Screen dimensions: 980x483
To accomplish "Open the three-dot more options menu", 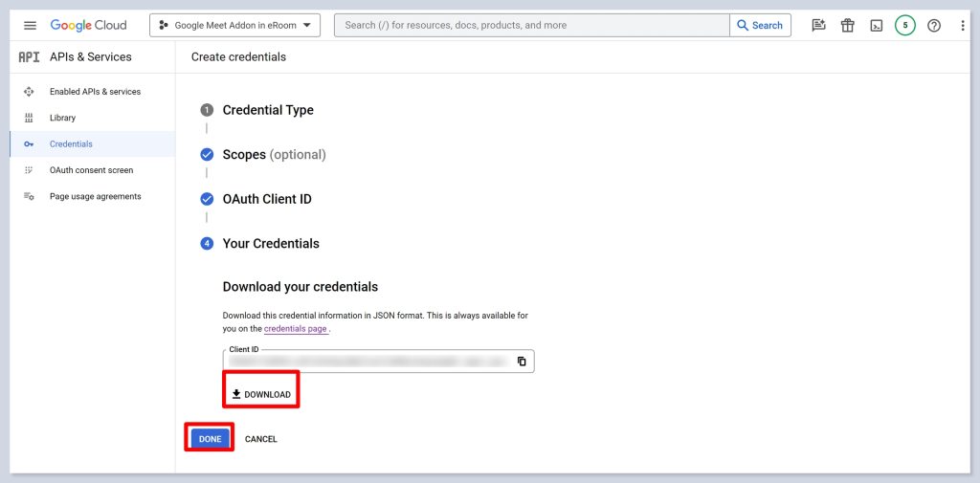I will [x=963, y=26].
